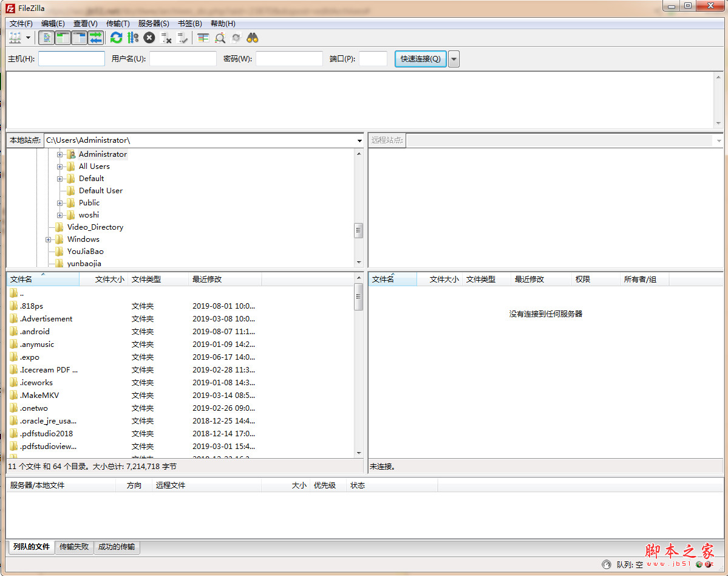Toggle local directory tree display
728x576 pixels.
pyautogui.click(x=62, y=38)
